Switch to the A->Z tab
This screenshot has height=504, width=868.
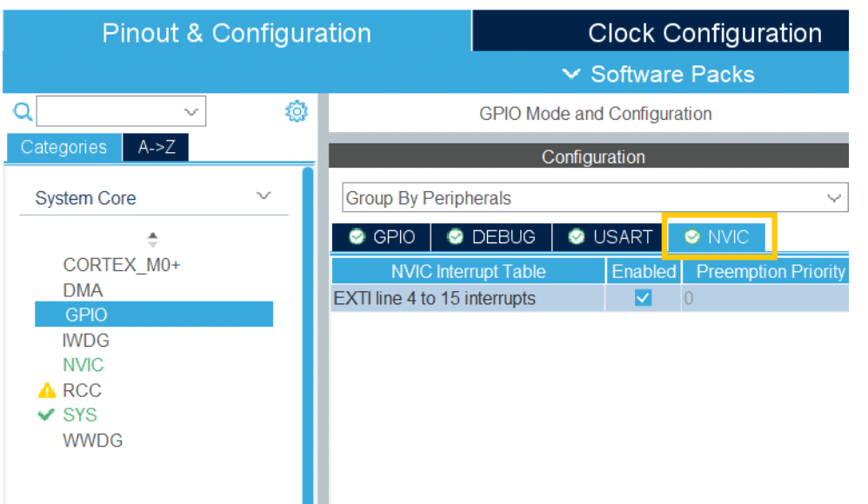pyautogui.click(x=157, y=148)
